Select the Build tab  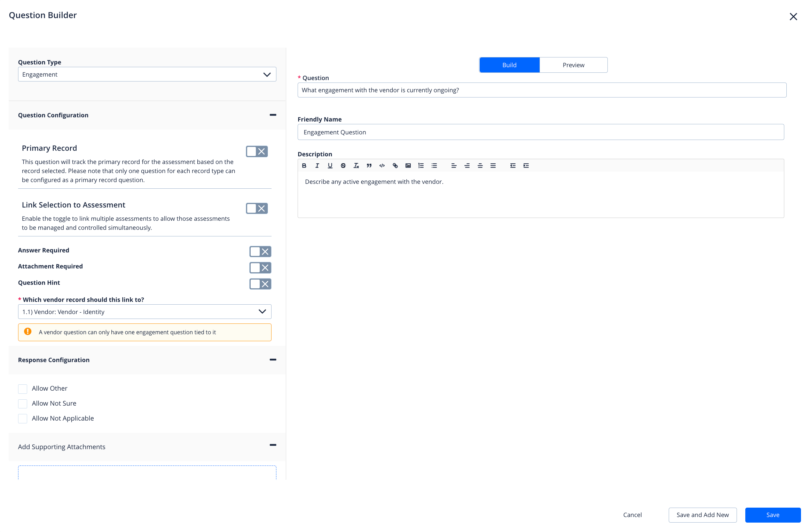509,65
